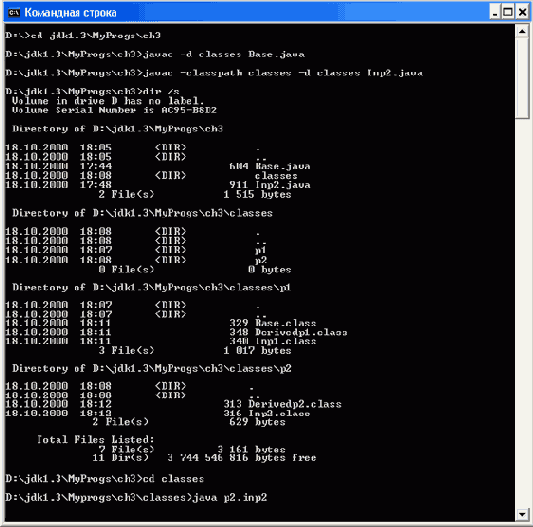Click the 'java p2.inp2' command line
This screenshot has height=527, width=533.
(x=136, y=498)
